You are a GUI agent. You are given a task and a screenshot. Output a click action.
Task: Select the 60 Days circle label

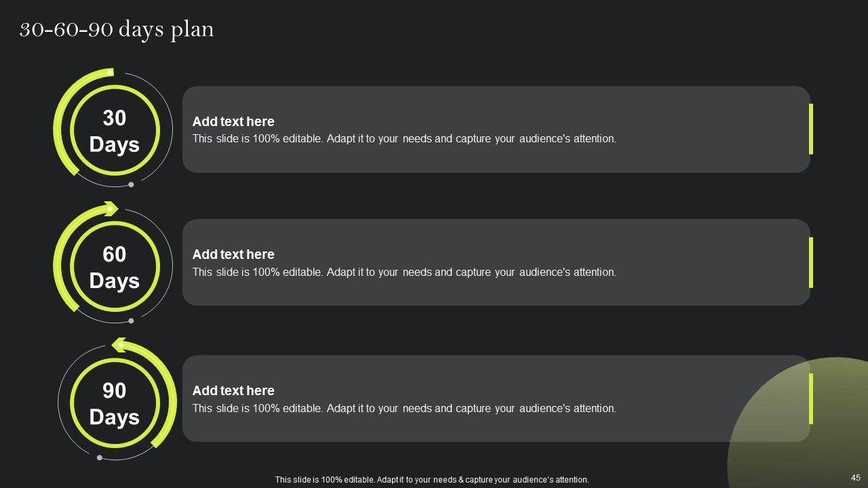[114, 267]
